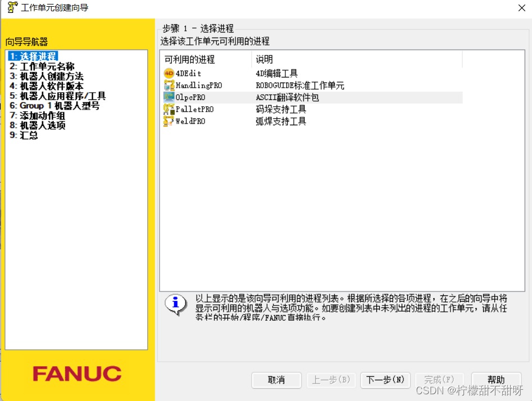
Task: Click the ROBOGUIDE标准工作单元 description
Action: [x=300, y=85]
